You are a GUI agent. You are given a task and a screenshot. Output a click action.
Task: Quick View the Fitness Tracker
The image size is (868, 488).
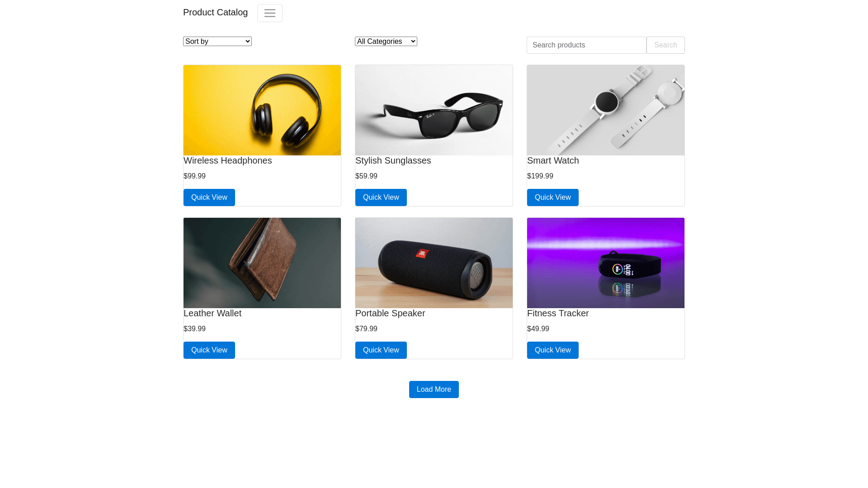click(553, 350)
